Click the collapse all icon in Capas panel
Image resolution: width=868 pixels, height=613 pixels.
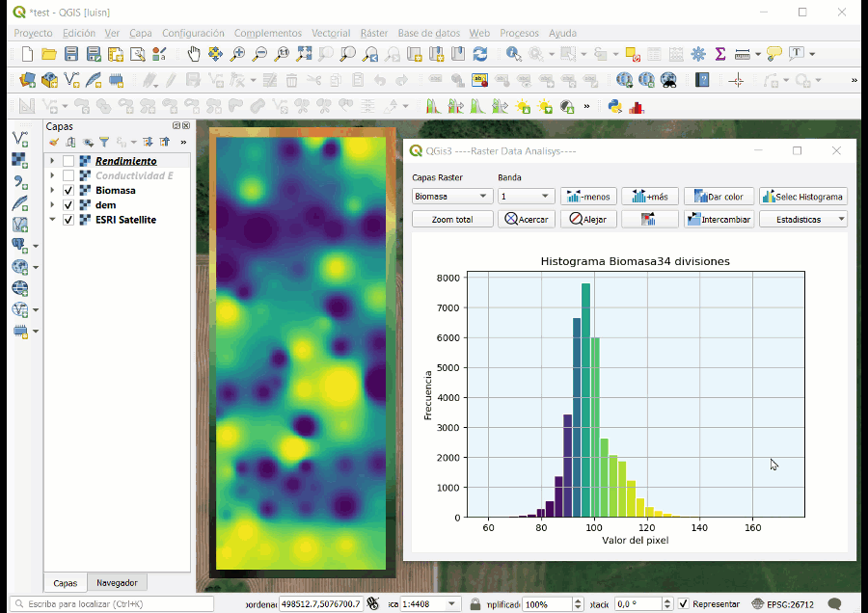[164, 143]
